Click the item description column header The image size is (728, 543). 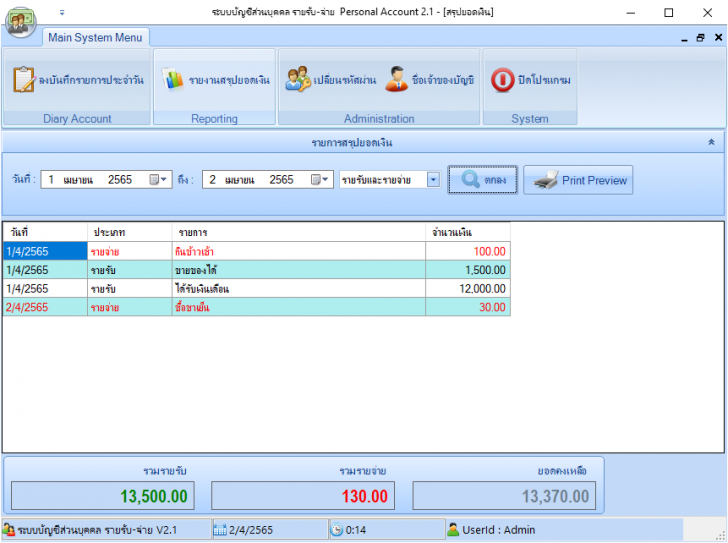pyautogui.click(x=299, y=232)
